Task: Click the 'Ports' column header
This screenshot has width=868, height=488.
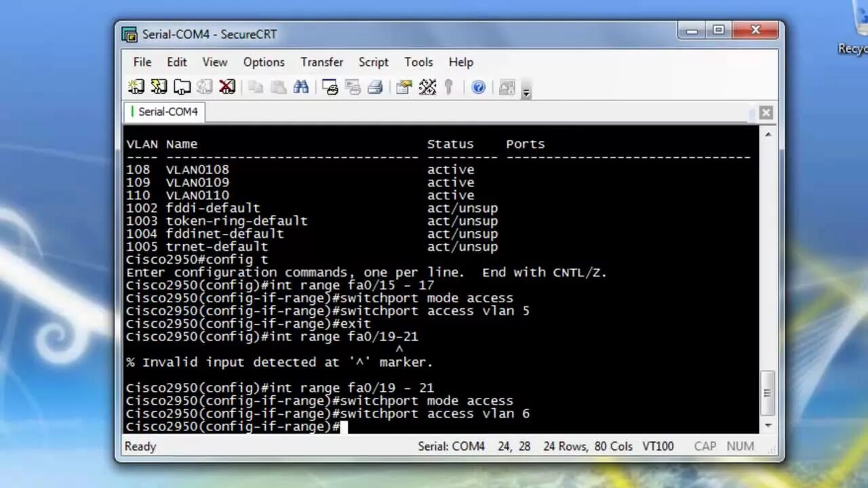Action: 526,144
